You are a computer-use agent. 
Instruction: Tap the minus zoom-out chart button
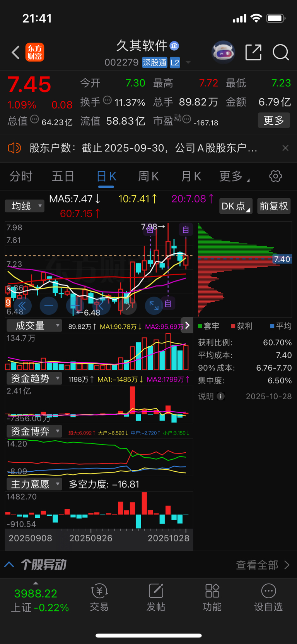(x=49, y=306)
